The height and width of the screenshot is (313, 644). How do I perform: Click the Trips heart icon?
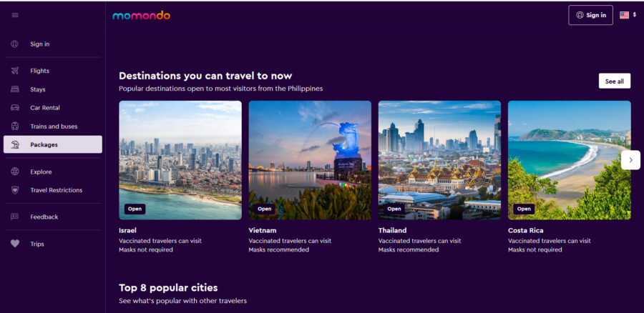(x=15, y=243)
